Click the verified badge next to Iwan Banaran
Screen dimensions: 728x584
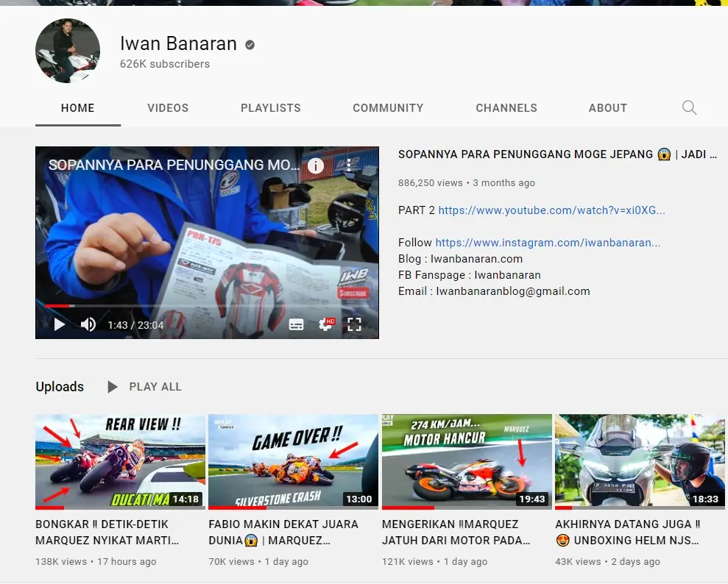[x=250, y=45]
